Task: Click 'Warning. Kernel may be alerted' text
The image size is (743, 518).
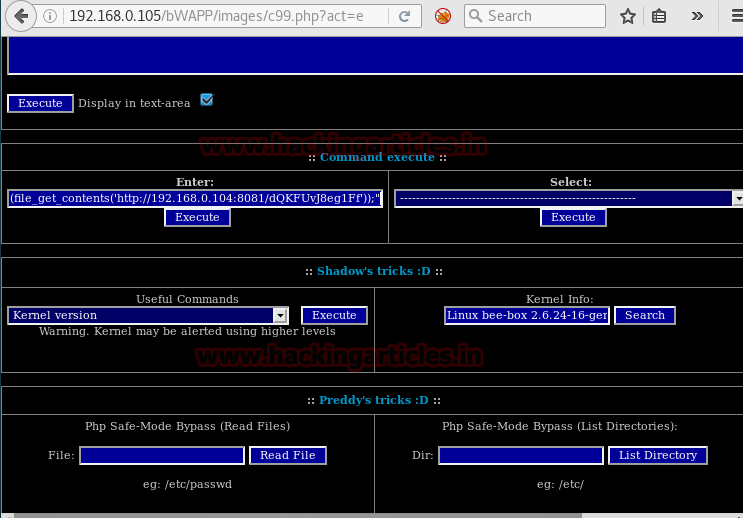Action: [x=187, y=331]
